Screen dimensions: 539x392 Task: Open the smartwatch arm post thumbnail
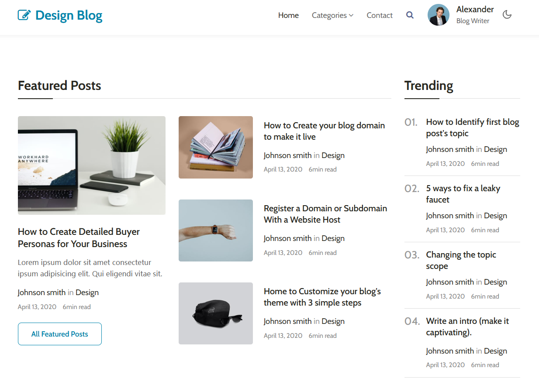click(216, 230)
